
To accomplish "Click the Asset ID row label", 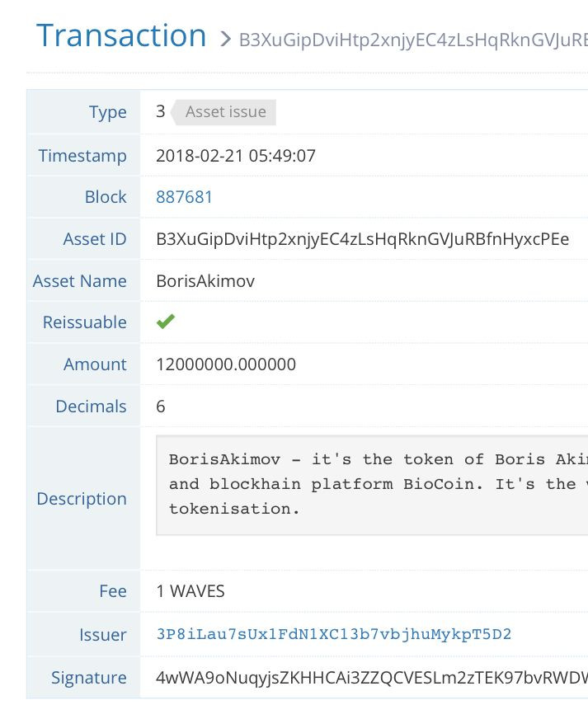I will [95, 239].
